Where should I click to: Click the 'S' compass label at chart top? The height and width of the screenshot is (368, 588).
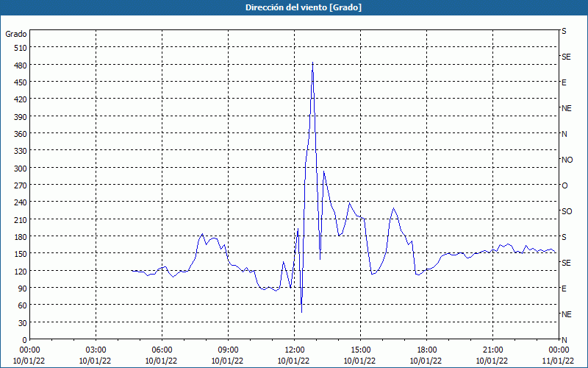pyautogui.click(x=564, y=31)
